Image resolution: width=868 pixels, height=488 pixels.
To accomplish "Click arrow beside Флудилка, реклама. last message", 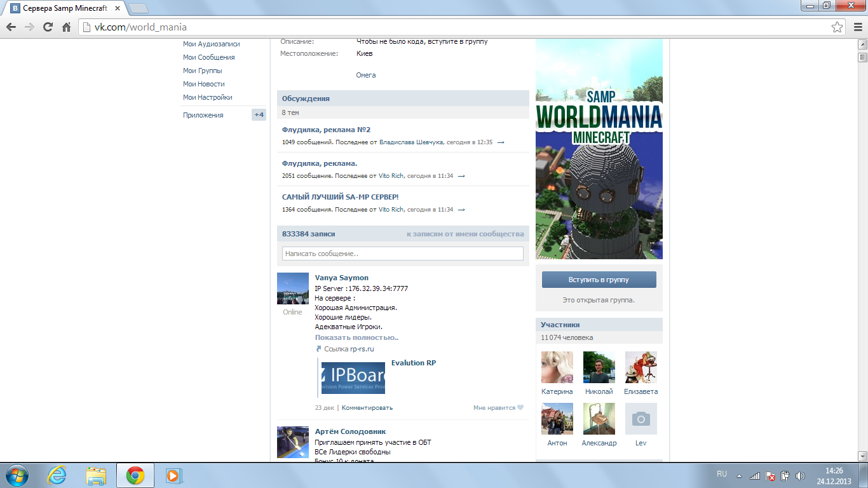I will tap(461, 176).
